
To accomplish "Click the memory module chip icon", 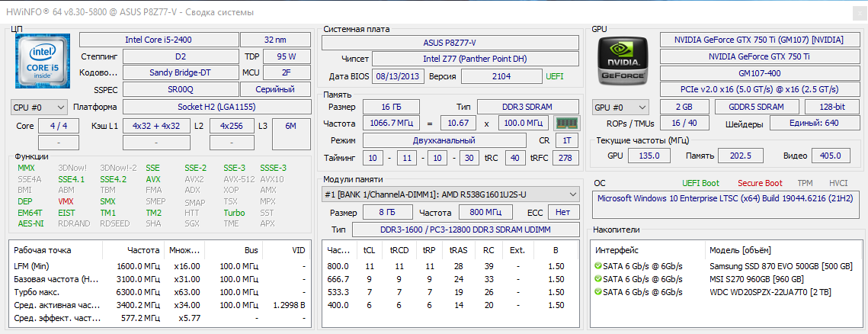I will pyautogui.click(x=566, y=124).
